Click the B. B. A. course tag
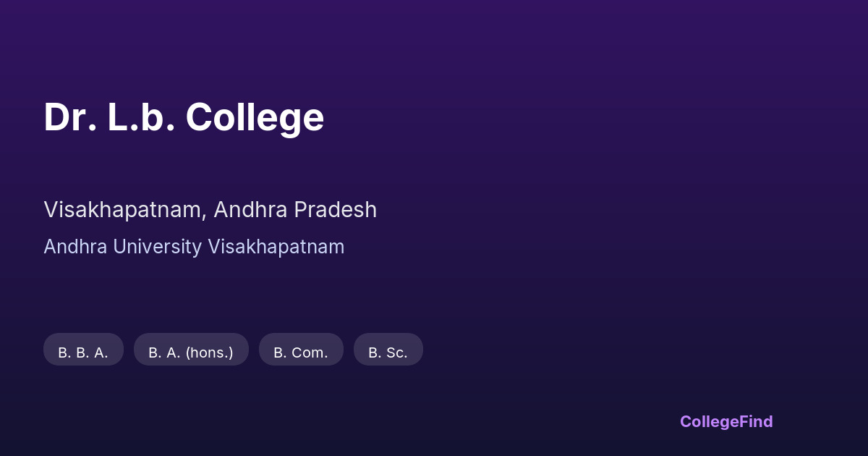The height and width of the screenshot is (456, 868). [83, 350]
